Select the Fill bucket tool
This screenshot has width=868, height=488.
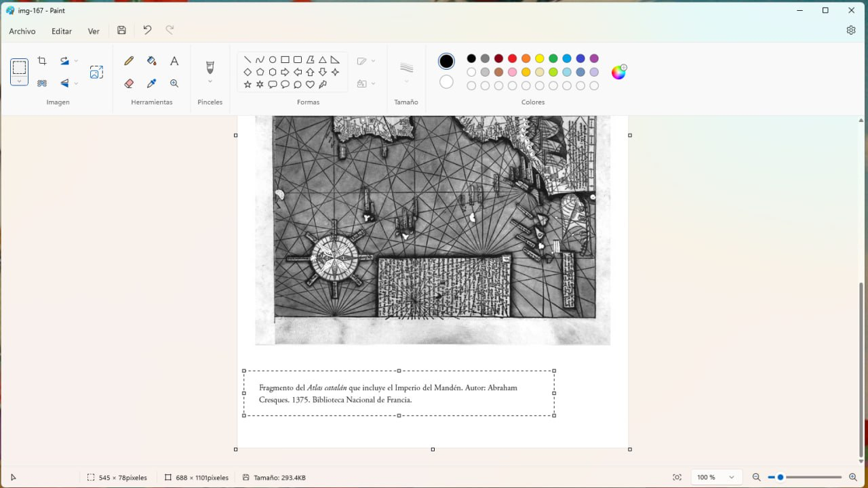click(151, 61)
